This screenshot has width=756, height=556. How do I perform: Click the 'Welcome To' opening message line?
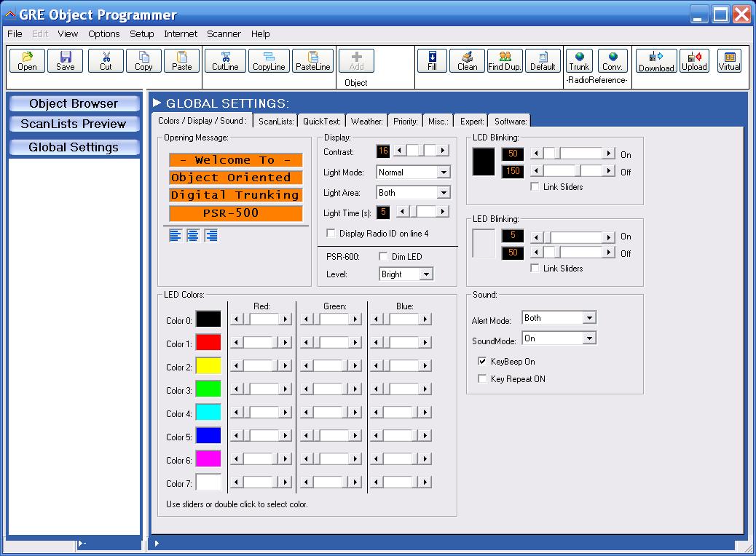(x=235, y=160)
